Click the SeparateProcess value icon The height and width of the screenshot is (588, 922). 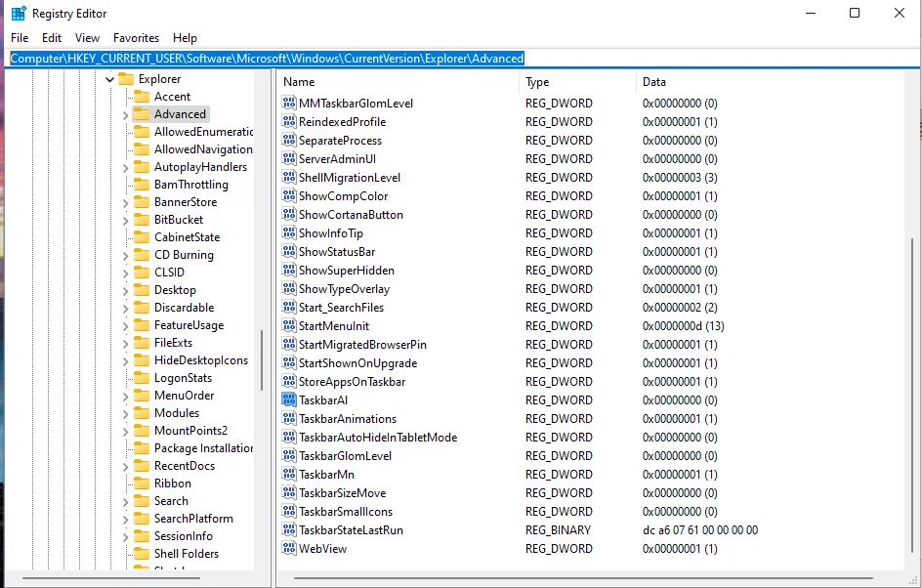[x=289, y=140]
